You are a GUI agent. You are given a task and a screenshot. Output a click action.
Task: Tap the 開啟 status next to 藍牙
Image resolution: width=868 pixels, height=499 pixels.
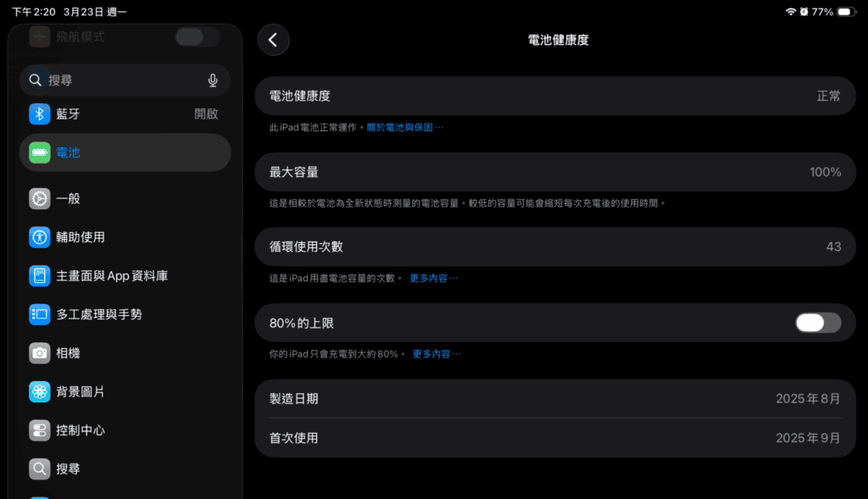pyautogui.click(x=206, y=114)
